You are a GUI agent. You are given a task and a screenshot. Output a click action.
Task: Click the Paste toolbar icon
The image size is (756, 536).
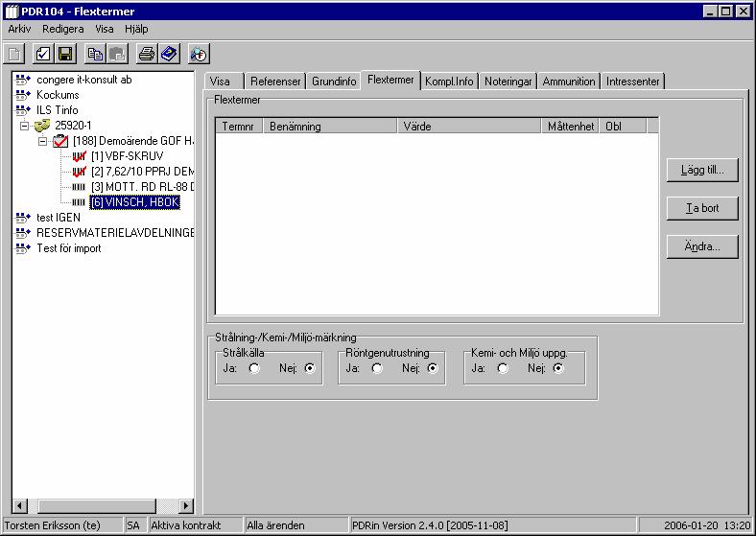118,54
